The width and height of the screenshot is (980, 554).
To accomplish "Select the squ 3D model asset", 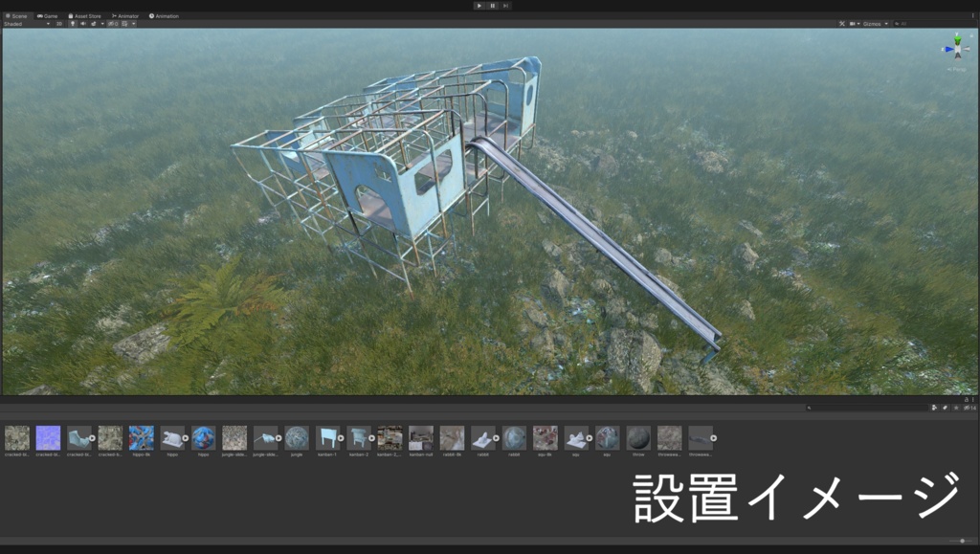I will coord(575,438).
